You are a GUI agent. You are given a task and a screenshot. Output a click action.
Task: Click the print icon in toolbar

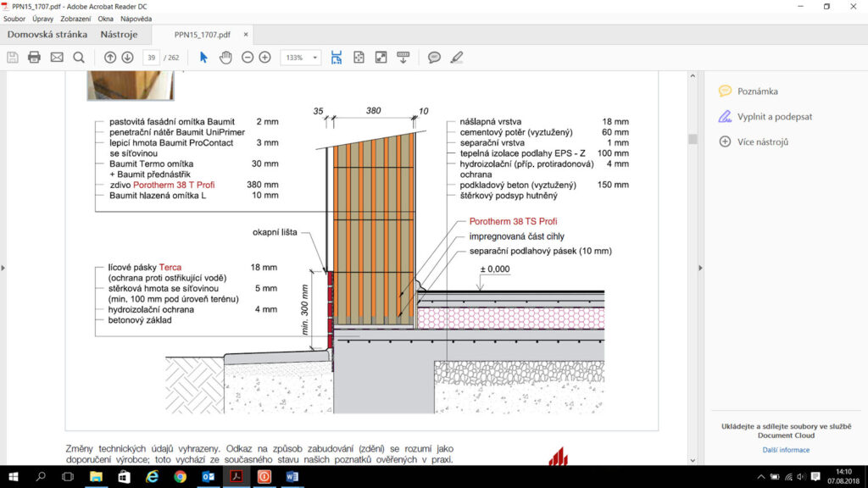tap(35, 58)
